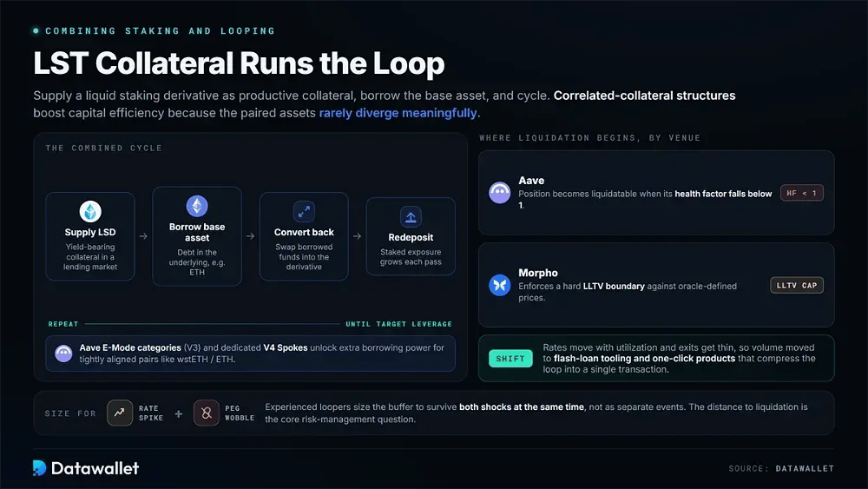868x489 pixels.
Task: Click 'Yield-bearing collateral in a lending market' text
Action: [x=90, y=257]
